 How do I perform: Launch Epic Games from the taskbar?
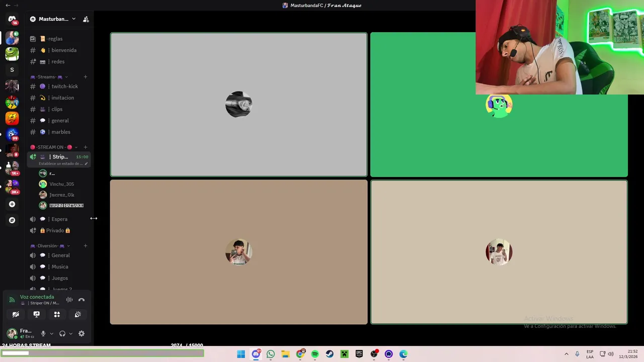coord(359,354)
